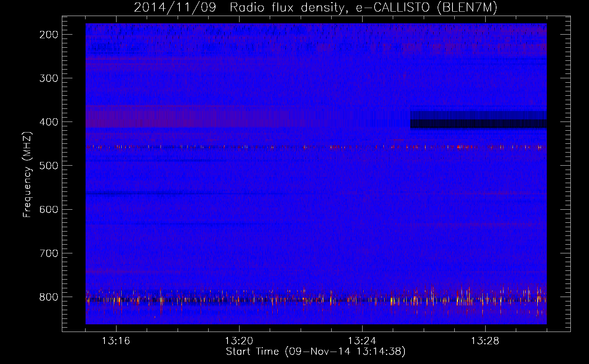This screenshot has height=364, width=589.
Task: Click the "Frequency (MHZ)" axis label
Action: [27, 175]
